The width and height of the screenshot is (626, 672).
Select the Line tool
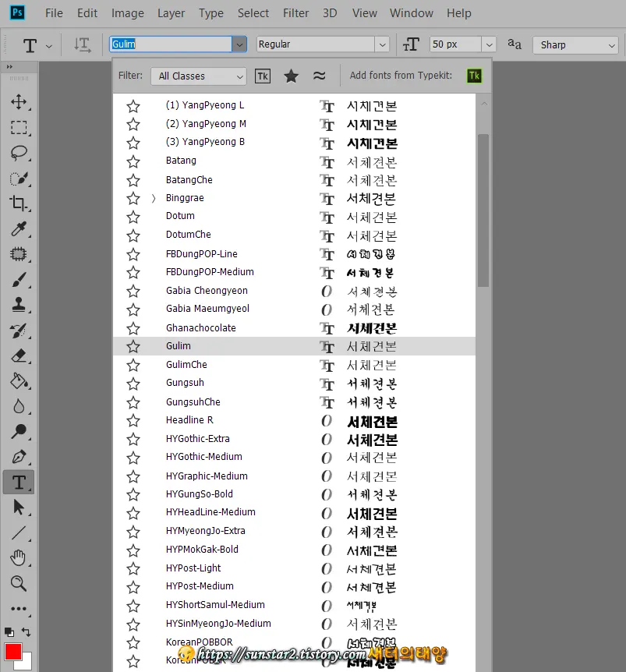19,532
